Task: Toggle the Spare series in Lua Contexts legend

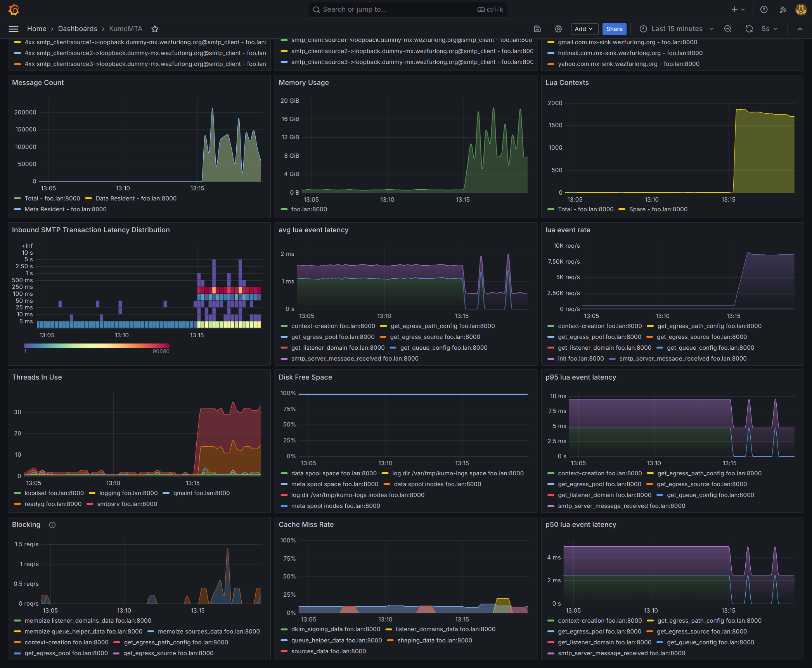Action: point(658,209)
